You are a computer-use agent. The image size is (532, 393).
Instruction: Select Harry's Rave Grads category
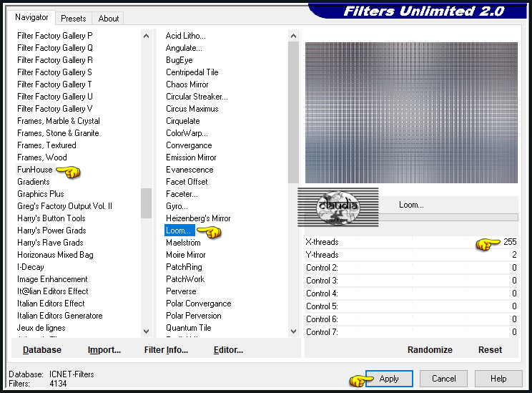50,243
